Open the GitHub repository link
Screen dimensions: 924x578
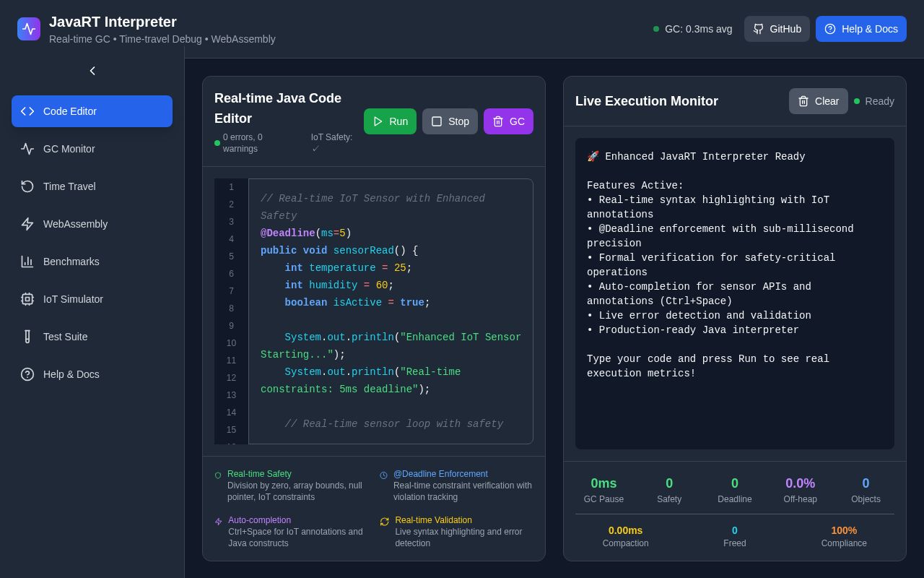point(777,29)
